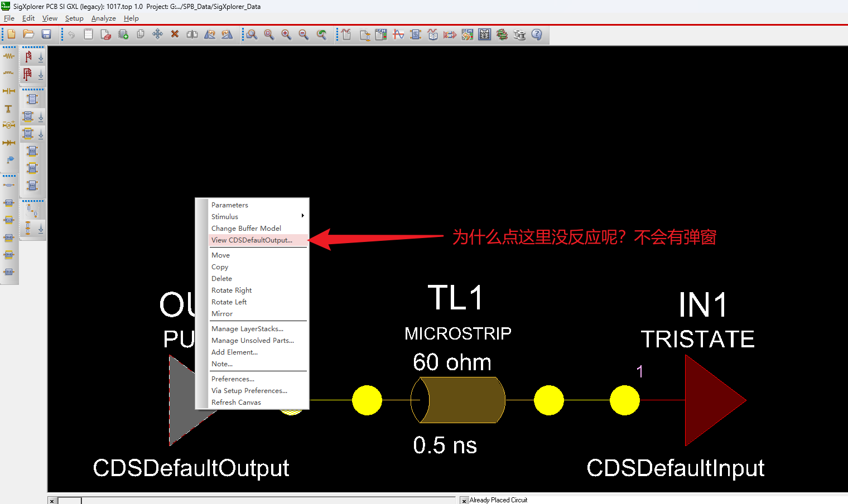Expand the Stimulus submenu arrow
Viewport: 848px width, 504px height.
[x=302, y=216]
